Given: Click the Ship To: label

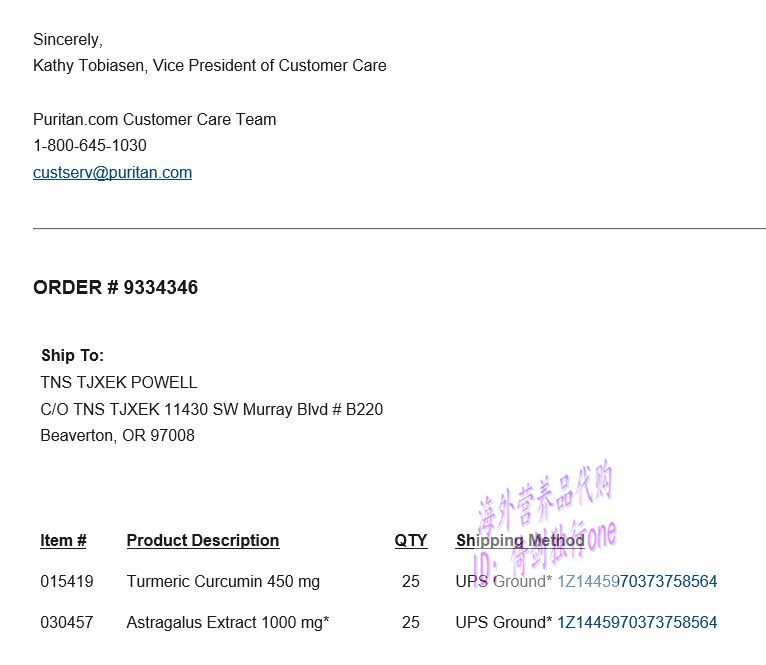Looking at the screenshot, I should 72,355.
